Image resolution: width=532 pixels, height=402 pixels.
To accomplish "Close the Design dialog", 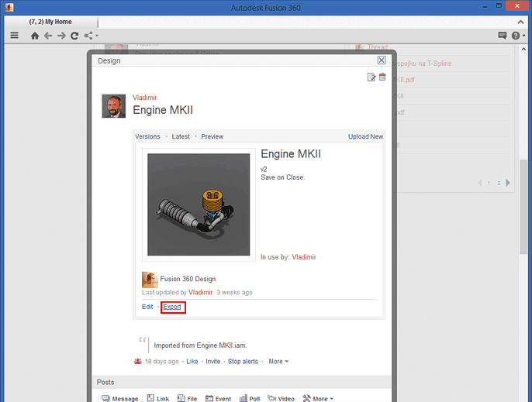I will 382,60.
